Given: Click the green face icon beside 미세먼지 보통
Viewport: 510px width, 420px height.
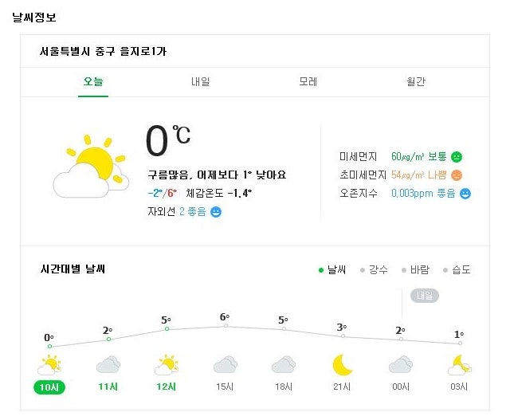Looking at the screenshot, I should (x=457, y=157).
